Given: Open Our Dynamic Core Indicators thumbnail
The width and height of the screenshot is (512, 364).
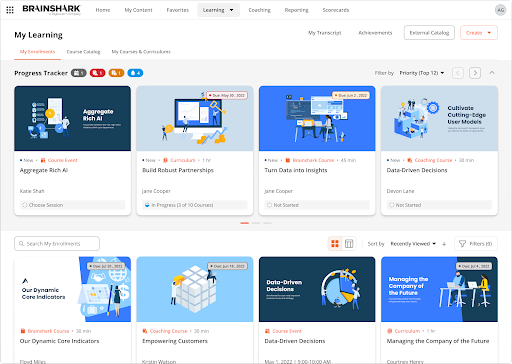Looking at the screenshot, I should (x=72, y=289).
